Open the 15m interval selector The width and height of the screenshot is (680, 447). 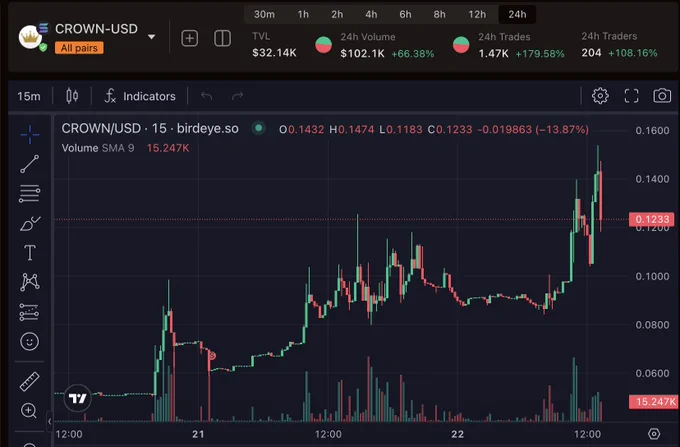pos(29,96)
